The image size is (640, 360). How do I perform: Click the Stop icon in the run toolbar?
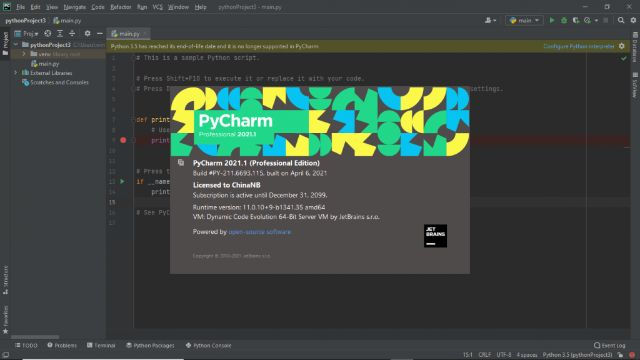606,20
